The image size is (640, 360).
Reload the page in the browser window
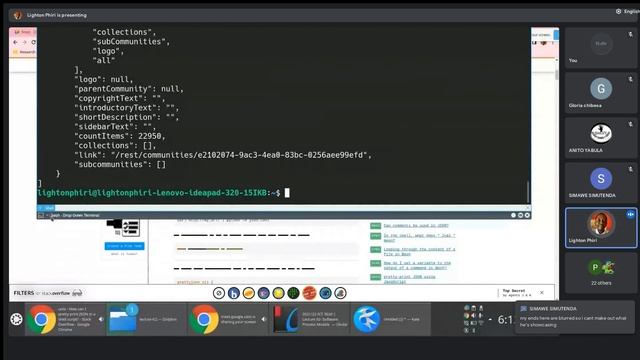tap(33, 42)
